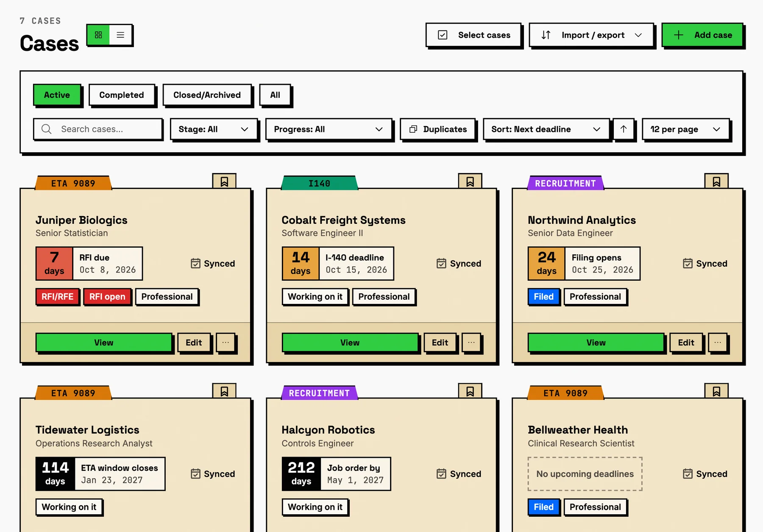Click the RFI/RFE tag on Juniper Biologics

point(58,296)
